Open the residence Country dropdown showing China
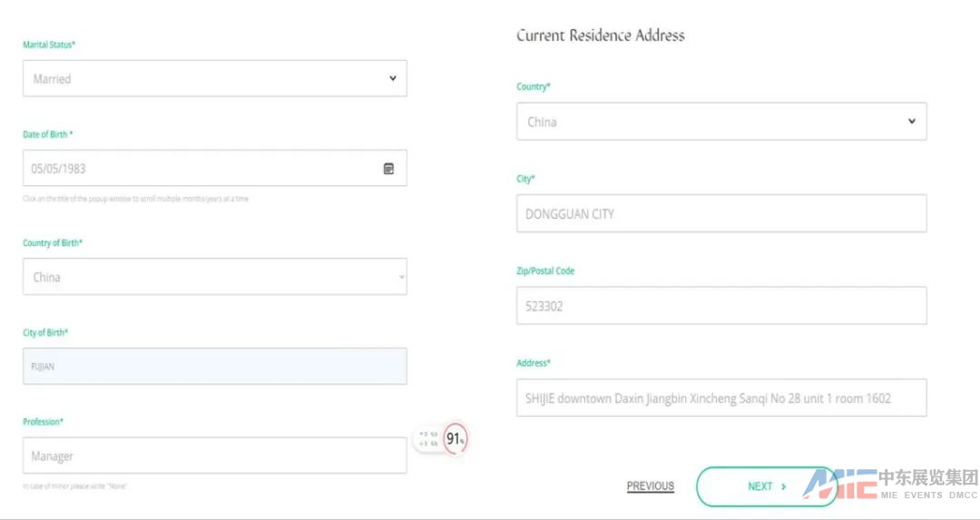Viewport: 980px width, 520px height. pyautogui.click(x=720, y=122)
